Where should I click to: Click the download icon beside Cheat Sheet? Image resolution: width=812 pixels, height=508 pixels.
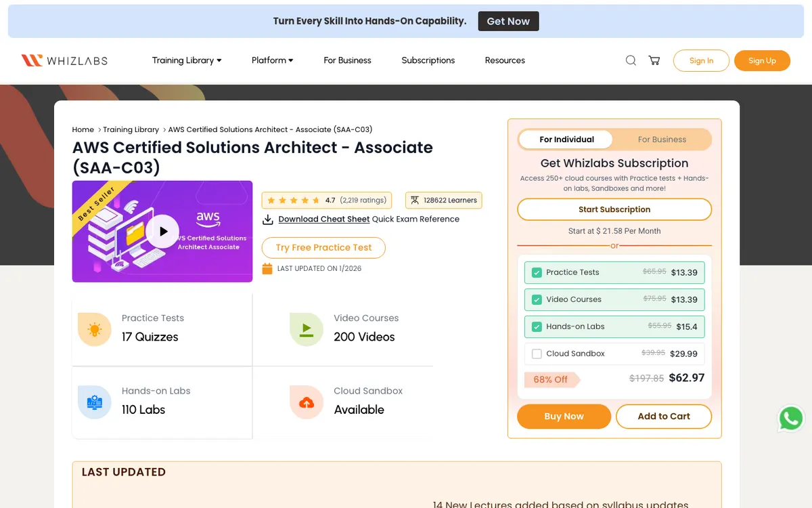point(268,219)
